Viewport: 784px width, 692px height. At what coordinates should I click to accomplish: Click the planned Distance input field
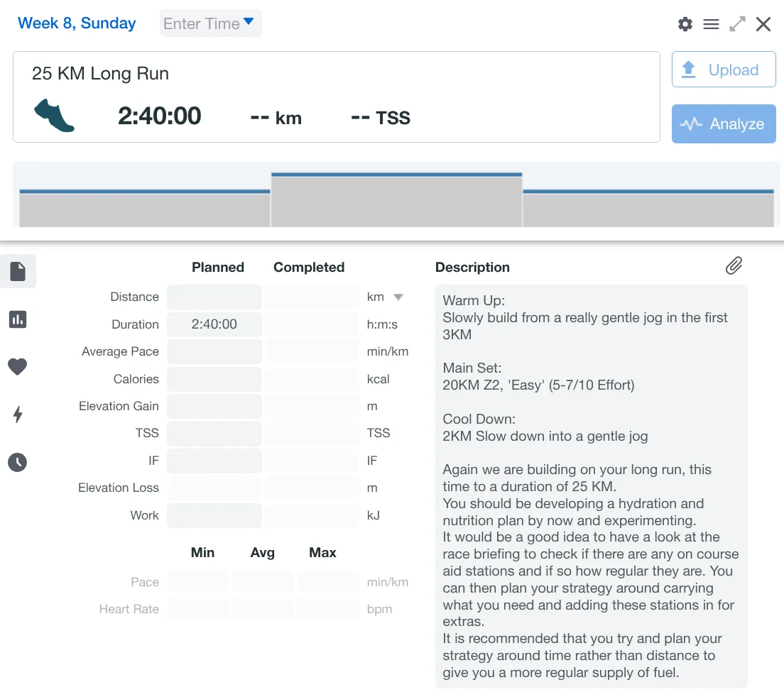click(x=214, y=297)
